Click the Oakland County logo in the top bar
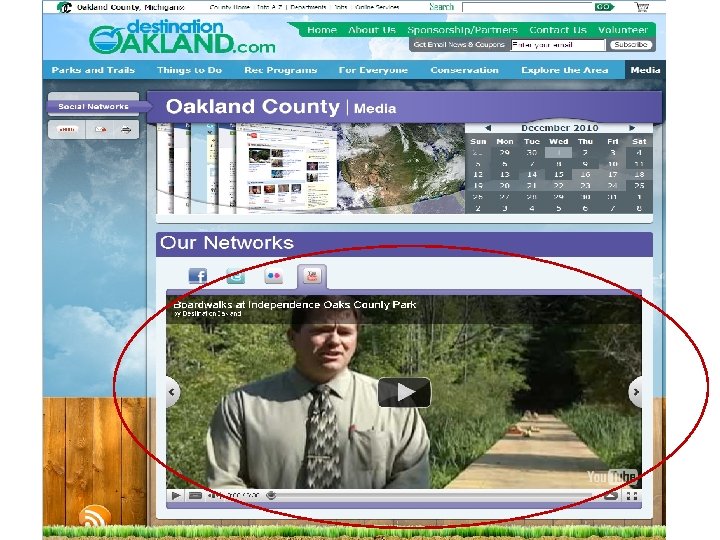The height and width of the screenshot is (540, 720). pos(64,7)
